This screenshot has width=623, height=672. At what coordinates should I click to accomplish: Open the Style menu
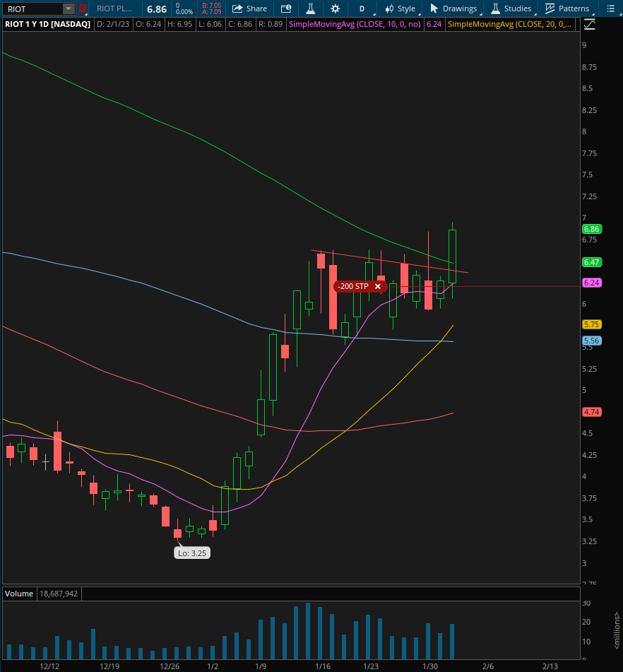400,8
